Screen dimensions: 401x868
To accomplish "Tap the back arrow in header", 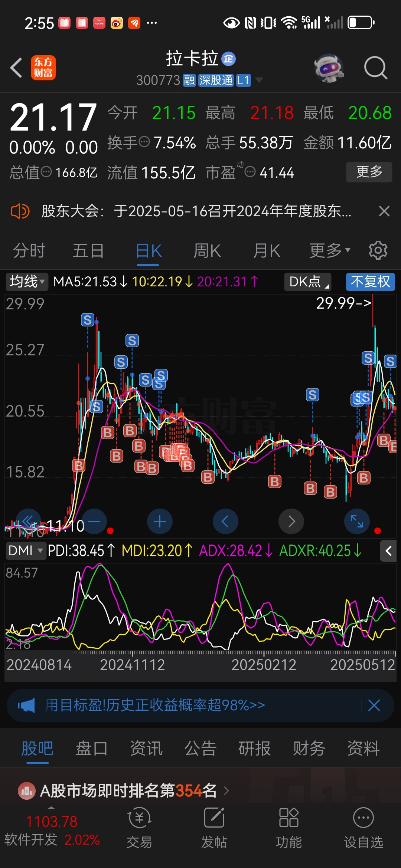I will coord(16,68).
